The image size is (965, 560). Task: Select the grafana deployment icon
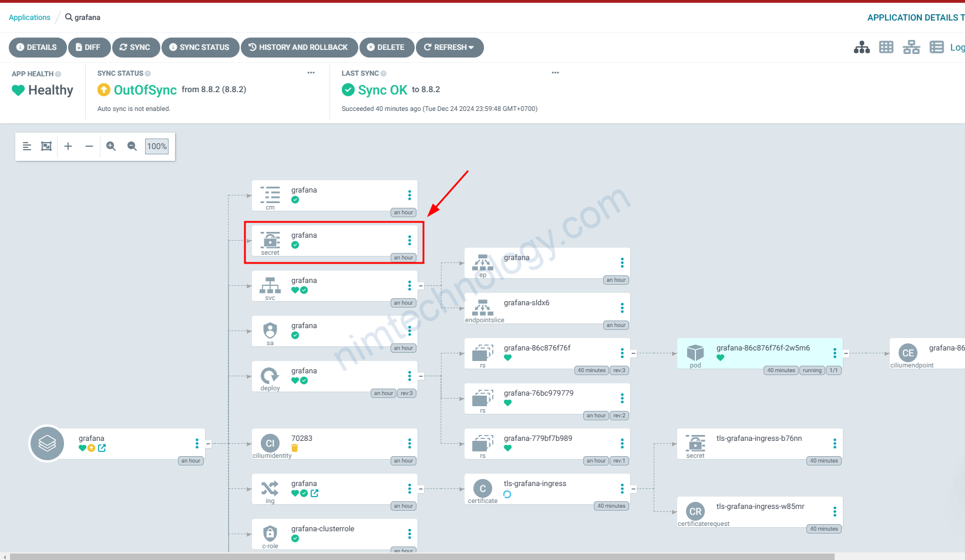click(x=270, y=376)
